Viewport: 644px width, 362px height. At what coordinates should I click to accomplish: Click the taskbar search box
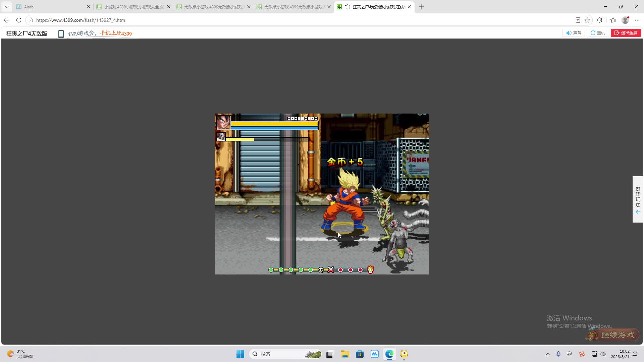click(286, 354)
